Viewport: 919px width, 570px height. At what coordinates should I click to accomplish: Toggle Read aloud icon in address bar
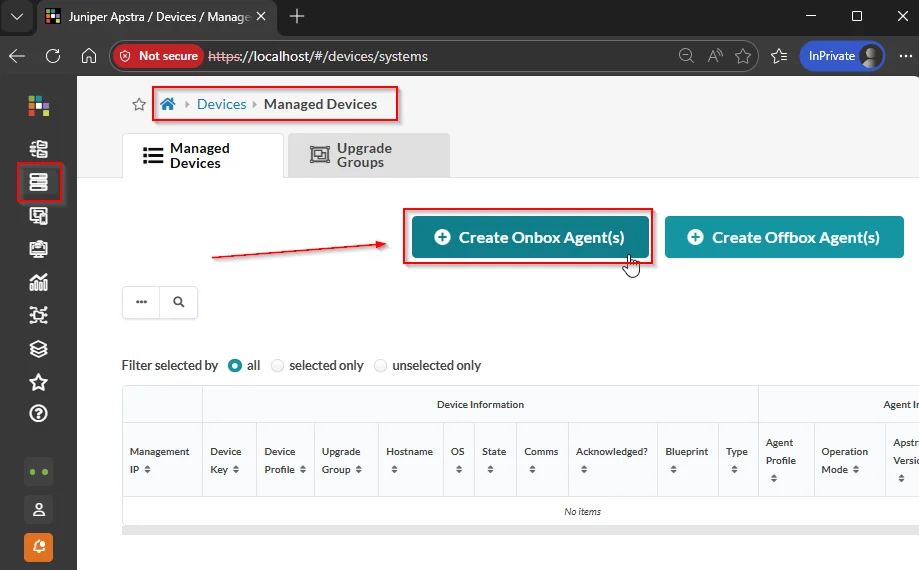click(x=715, y=56)
